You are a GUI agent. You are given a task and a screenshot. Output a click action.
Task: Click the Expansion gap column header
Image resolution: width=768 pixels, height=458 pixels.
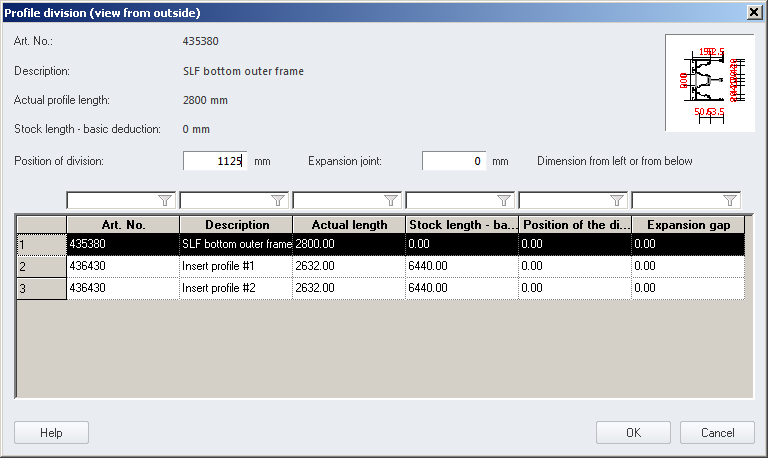[x=688, y=225]
